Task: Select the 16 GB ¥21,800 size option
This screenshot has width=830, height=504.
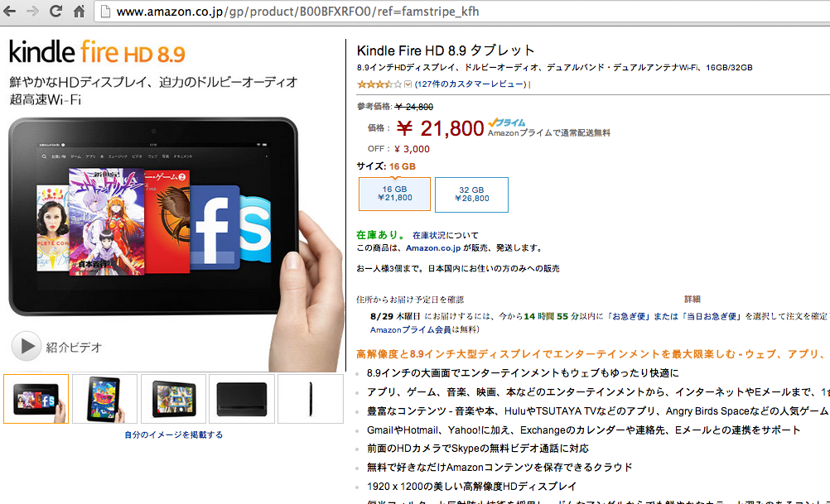Action: pyautogui.click(x=394, y=194)
